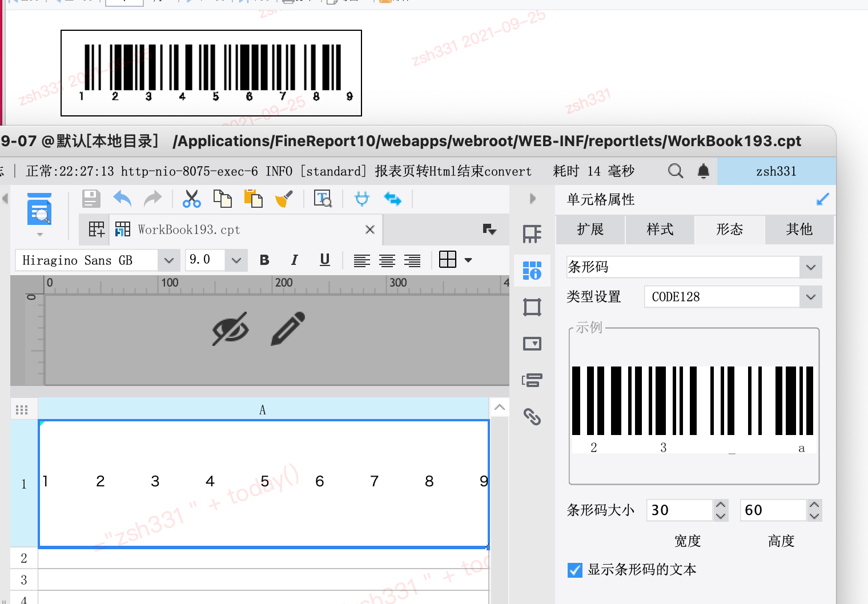The width and height of the screenshot is (868, 604).
Task: Open the font size dropdown
Action: point(236,260)
